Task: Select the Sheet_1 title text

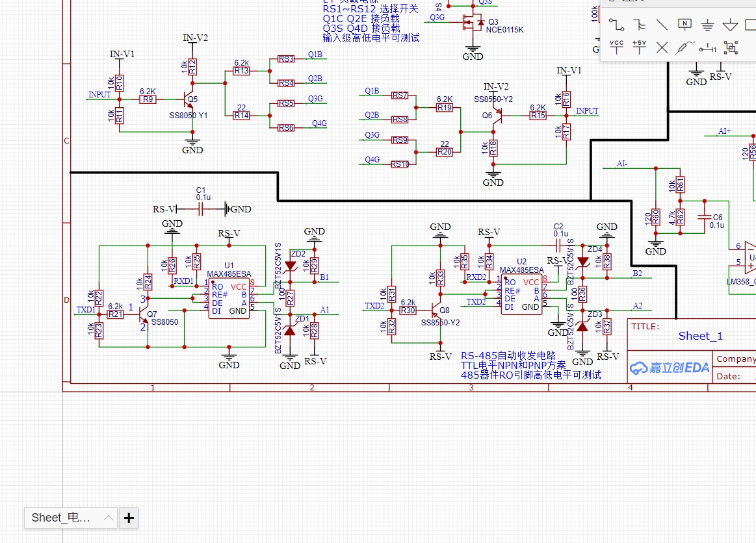Action: [x=701, y=336]
